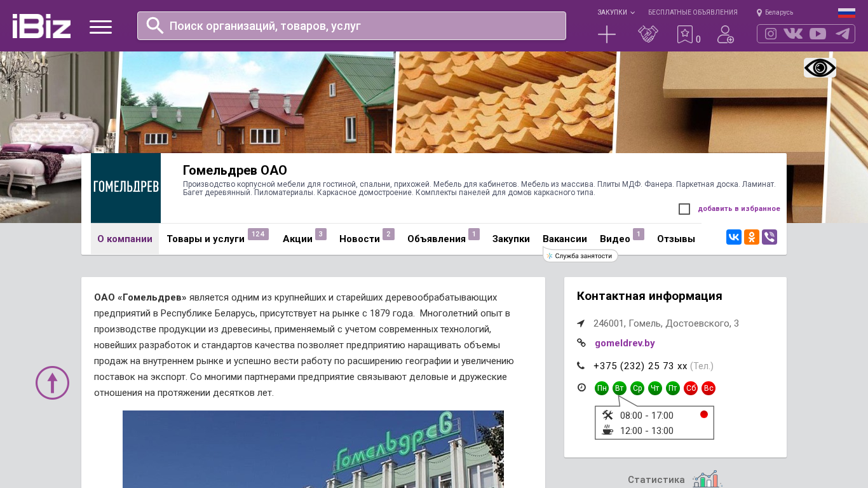Reveal the phone number +375 (232)
The height and width of the screenshot is (488, 868).
point(641,366)
